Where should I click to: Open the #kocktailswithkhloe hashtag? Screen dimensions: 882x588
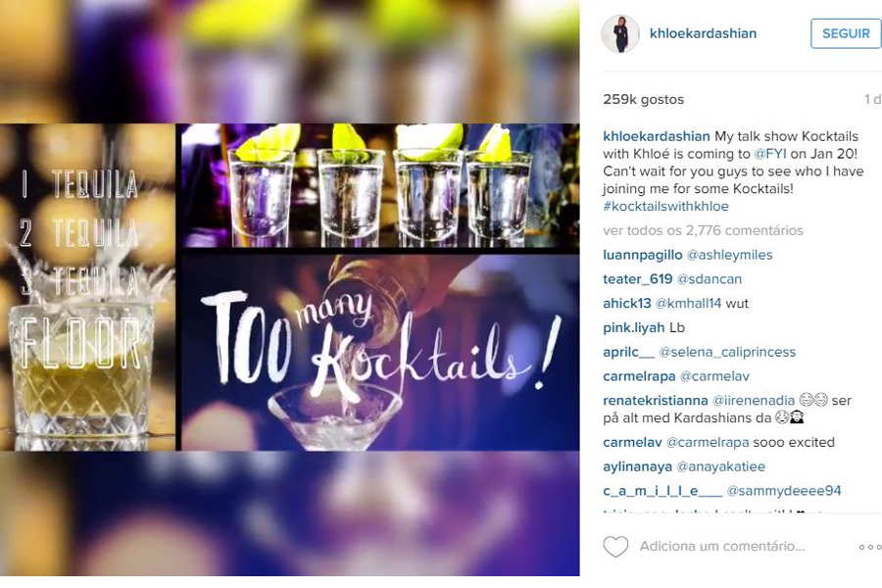tap(665, 206)
